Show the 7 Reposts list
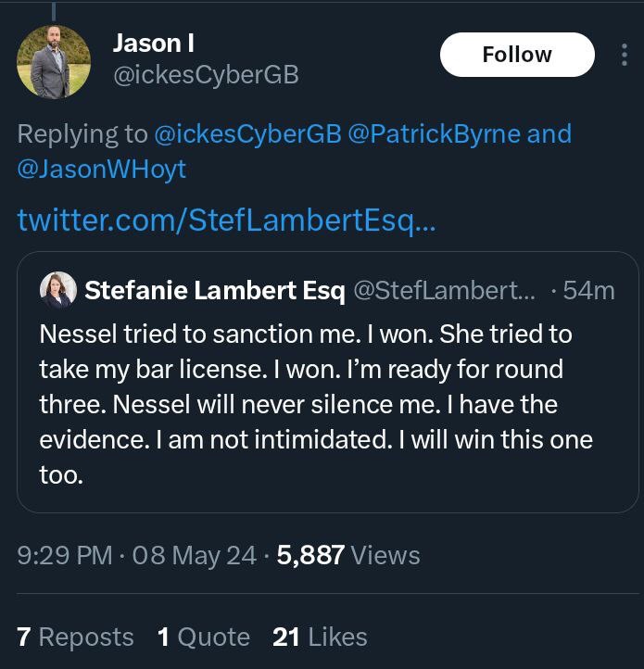This screenshot has width=644, height=669. click(75, 637)
